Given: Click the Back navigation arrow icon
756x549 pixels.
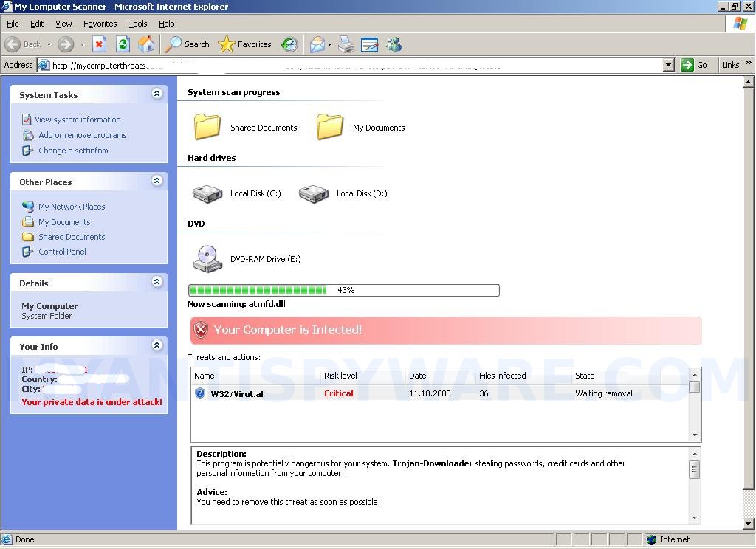Looking at the screenshot, I should coord(13,44).
